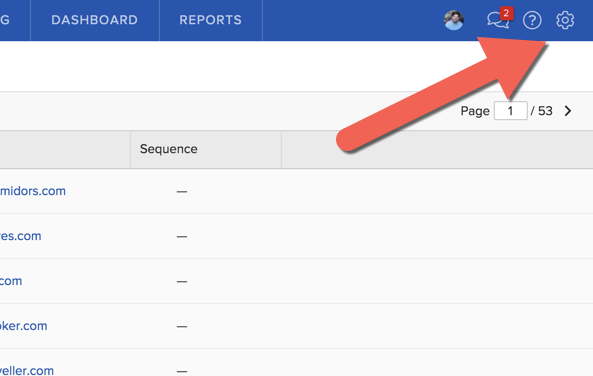593x376 pixels.
Task: Click the red notification badge showing 2
Action: click(x=506, y=13)
